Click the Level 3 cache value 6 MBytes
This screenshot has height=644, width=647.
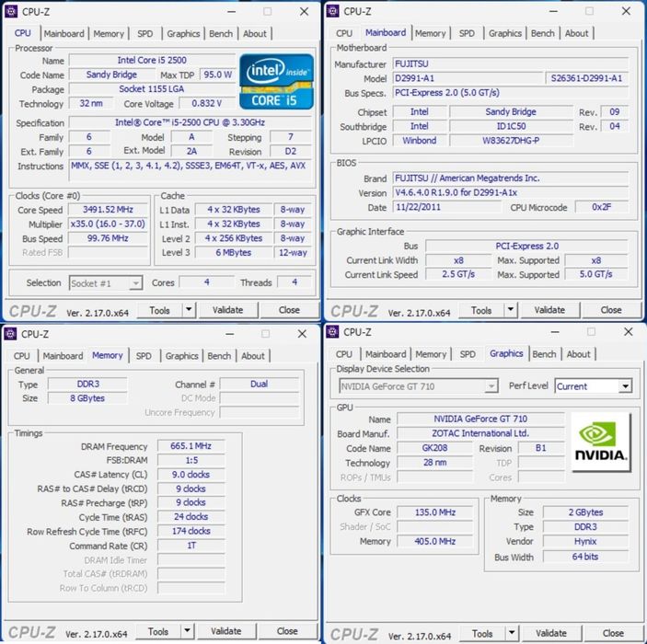point(233,252)
